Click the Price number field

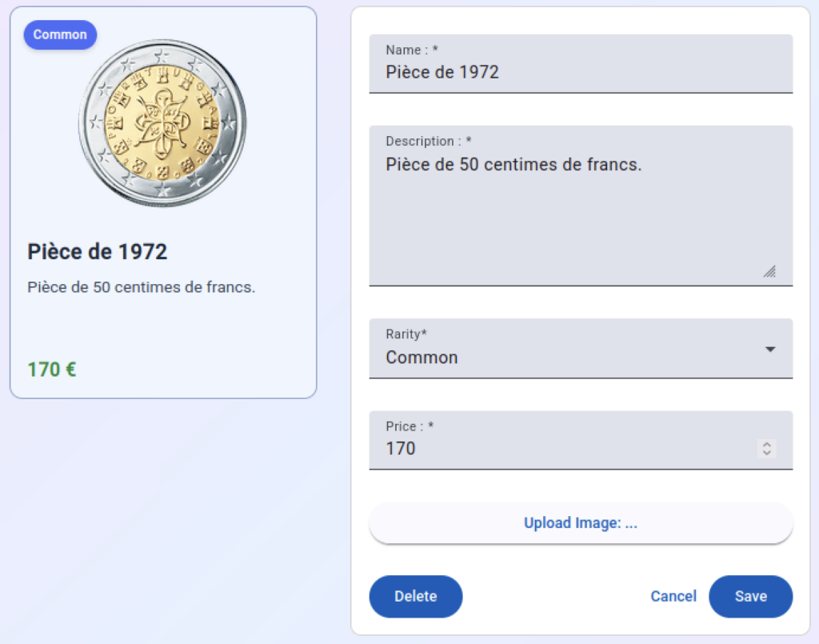tap(560, 448)
